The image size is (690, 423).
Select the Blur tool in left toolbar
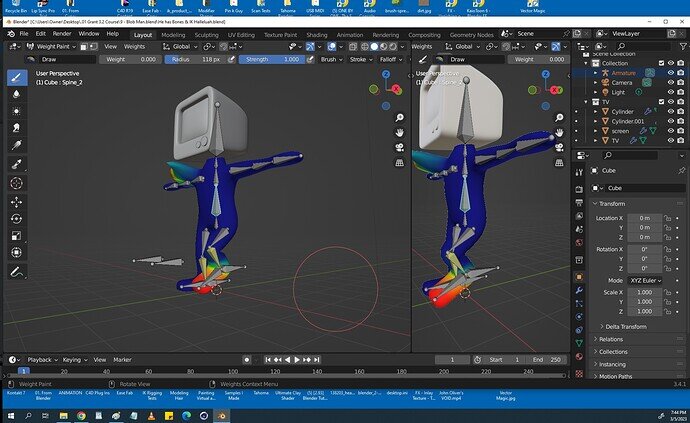[17, 94]
